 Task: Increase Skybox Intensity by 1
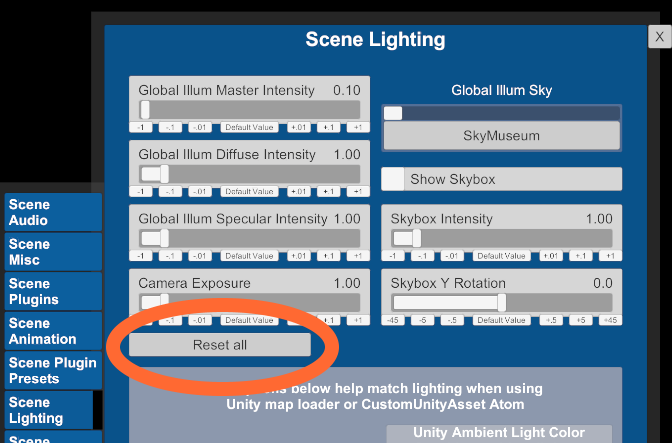coord(610,256)
